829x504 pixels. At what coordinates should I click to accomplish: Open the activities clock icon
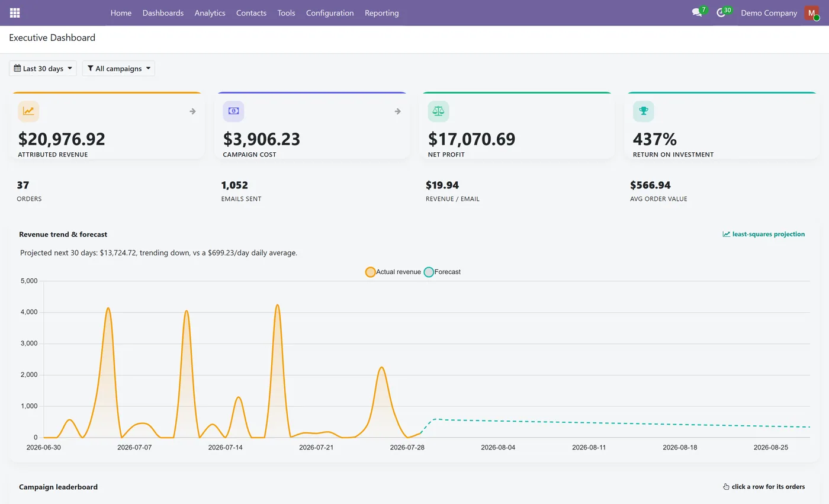tap(721, 12)
